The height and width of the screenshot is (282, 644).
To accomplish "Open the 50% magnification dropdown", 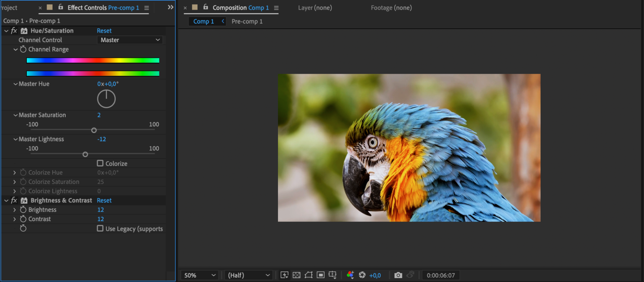I will pos(199,275).
